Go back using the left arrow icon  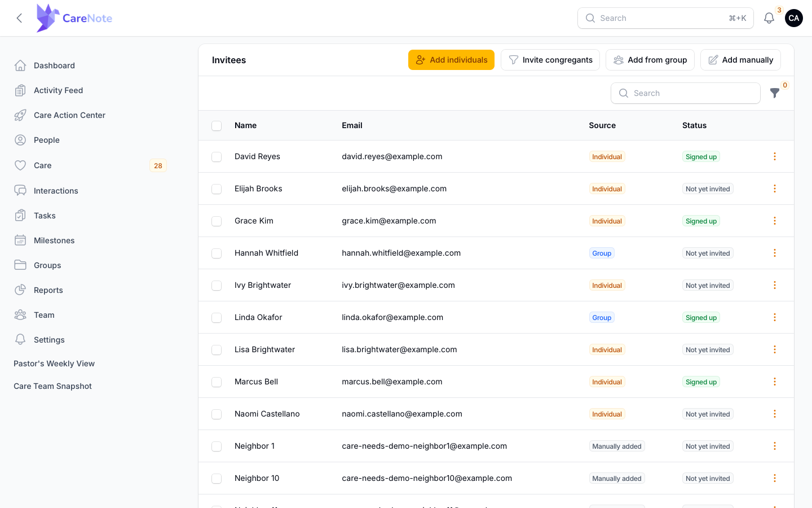coord(20,18)
